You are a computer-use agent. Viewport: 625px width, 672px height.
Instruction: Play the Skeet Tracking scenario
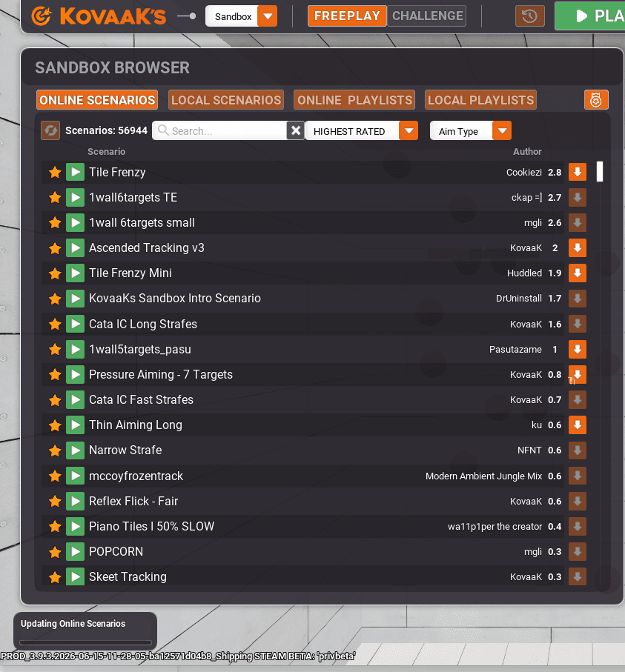[x=75, y=577]
